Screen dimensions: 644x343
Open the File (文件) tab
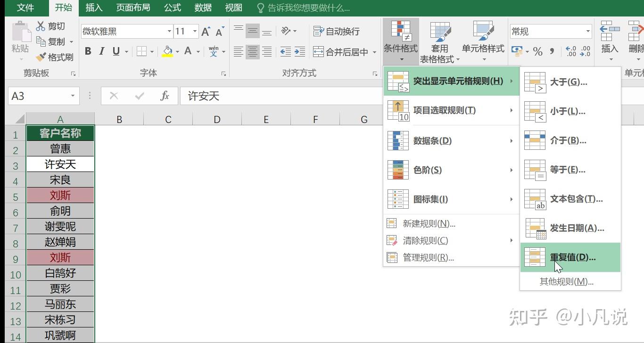coord(25,8)
